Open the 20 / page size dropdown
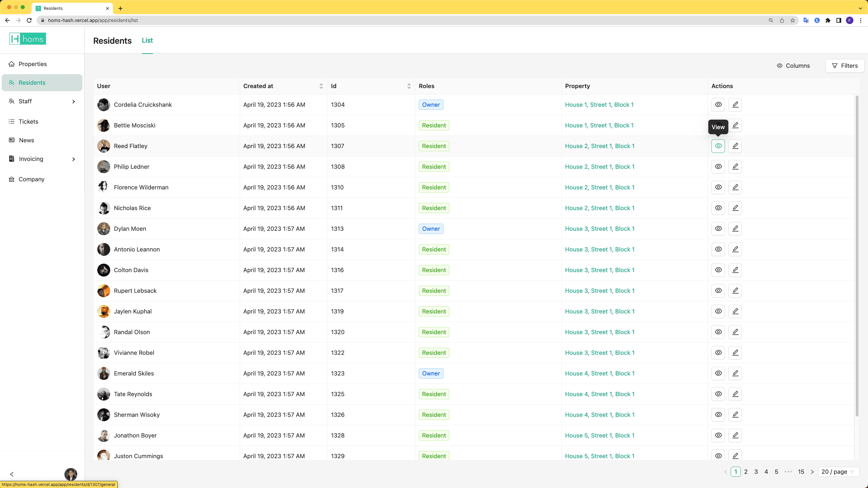Image resolution: width=868 pixels, height=488 pixels. (x=838, y=472)
